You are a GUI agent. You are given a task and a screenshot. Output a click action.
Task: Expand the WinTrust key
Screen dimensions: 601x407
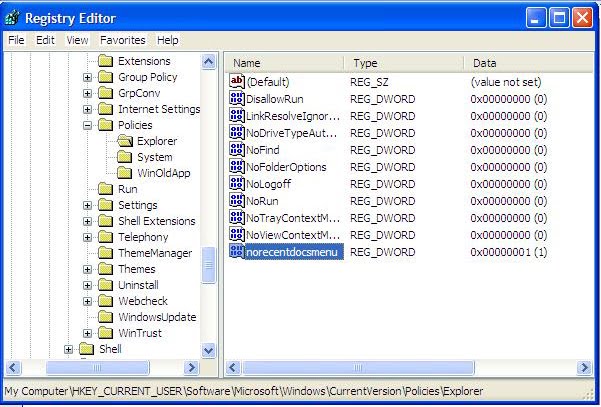[87, 333]
